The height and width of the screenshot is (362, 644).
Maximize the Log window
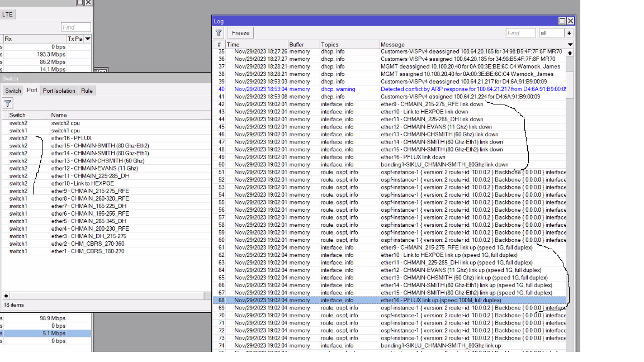562,21
